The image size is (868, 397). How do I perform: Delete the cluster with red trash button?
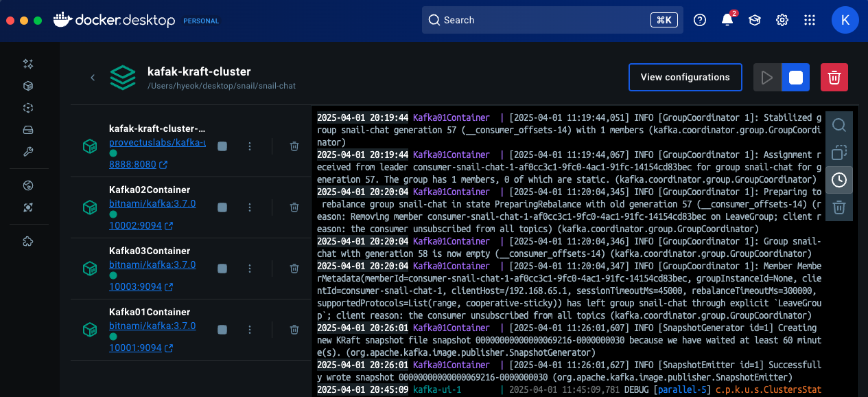pos(834,78)
